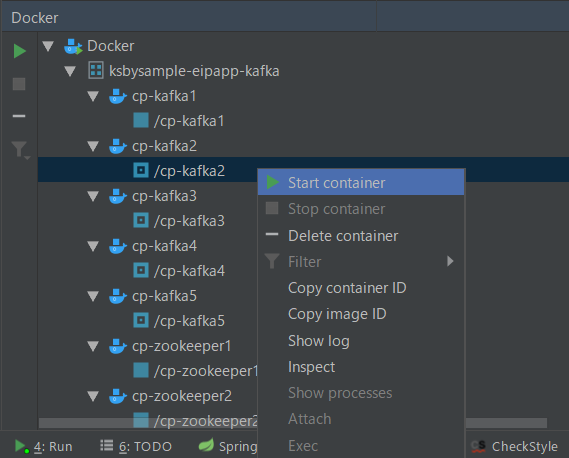Open the CheckStyle tool window
The height and width of the screenshot is (458, 569).
tap(514, 446)
